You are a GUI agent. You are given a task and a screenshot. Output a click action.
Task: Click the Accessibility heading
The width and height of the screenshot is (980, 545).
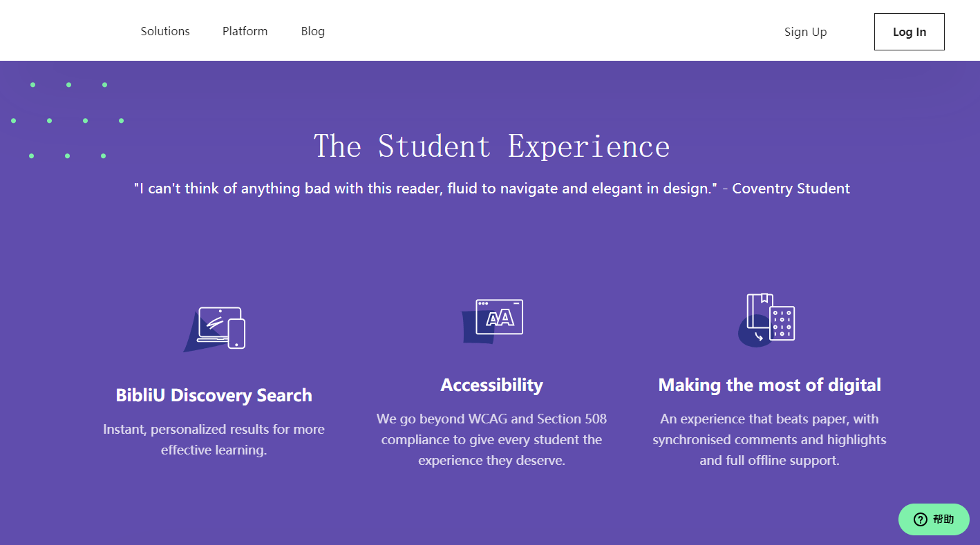pos(492,385)
